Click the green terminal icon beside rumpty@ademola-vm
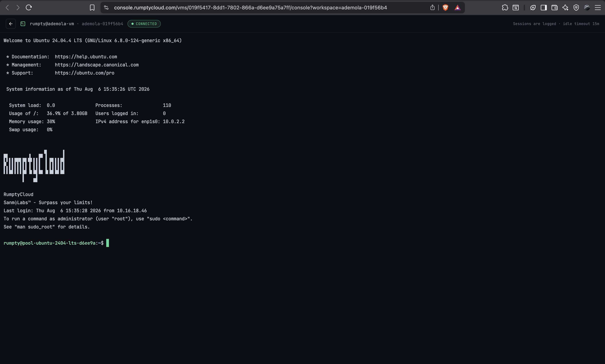Image resolution: width=605 pixels, height=364 pixels. pyautogui.click(x=23, y=24)
